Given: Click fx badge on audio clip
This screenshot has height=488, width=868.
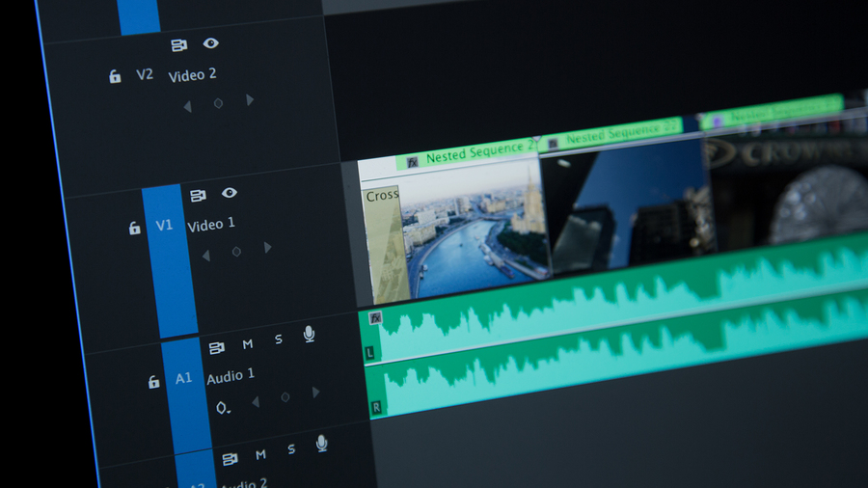Looking at the screenshot, I should click(x=375, y=317).
